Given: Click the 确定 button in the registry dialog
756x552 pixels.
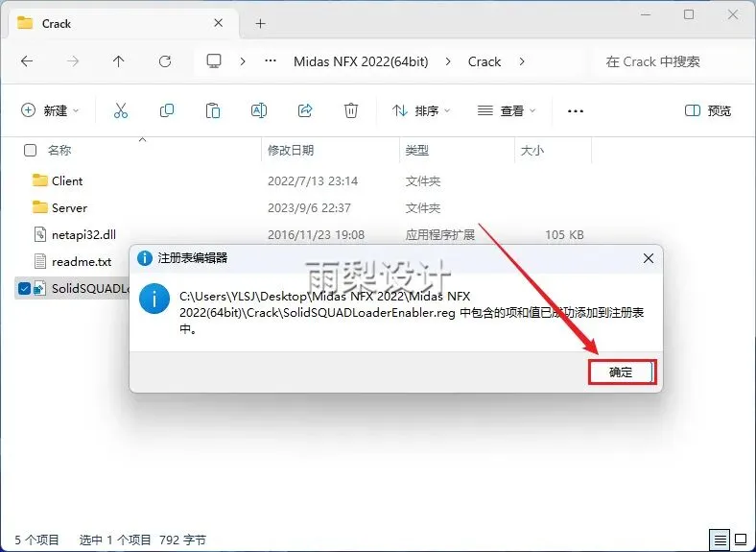Looking at the screenshot, I should click(621, 372).
